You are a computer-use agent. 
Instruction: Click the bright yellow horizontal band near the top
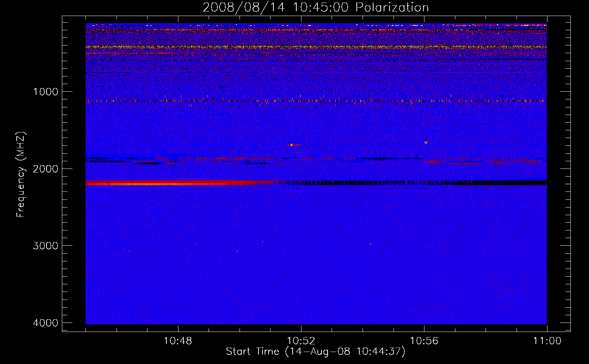(x=316, y=47)
